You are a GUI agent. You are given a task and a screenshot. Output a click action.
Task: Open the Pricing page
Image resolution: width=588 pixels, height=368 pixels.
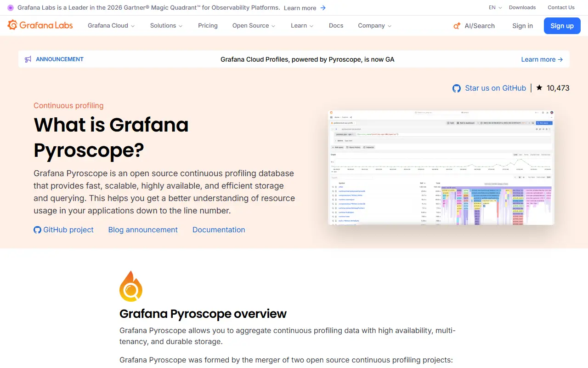point(208,26)
